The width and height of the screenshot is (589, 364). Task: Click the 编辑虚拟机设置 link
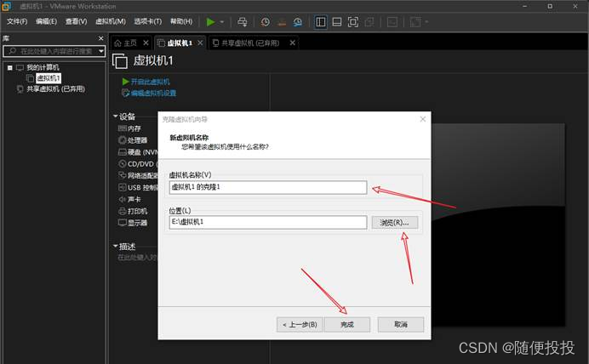tap(153, 93)
